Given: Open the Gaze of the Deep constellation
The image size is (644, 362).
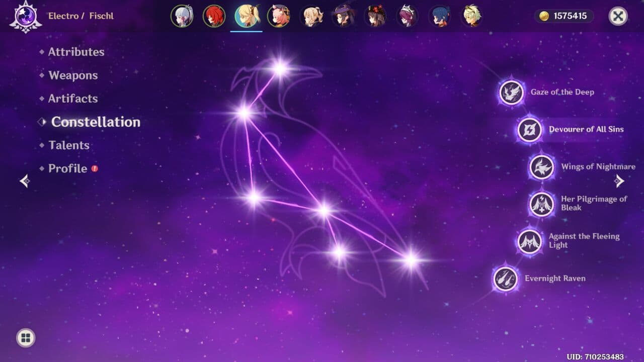Looking at the screenshot, I should (512, 93).
